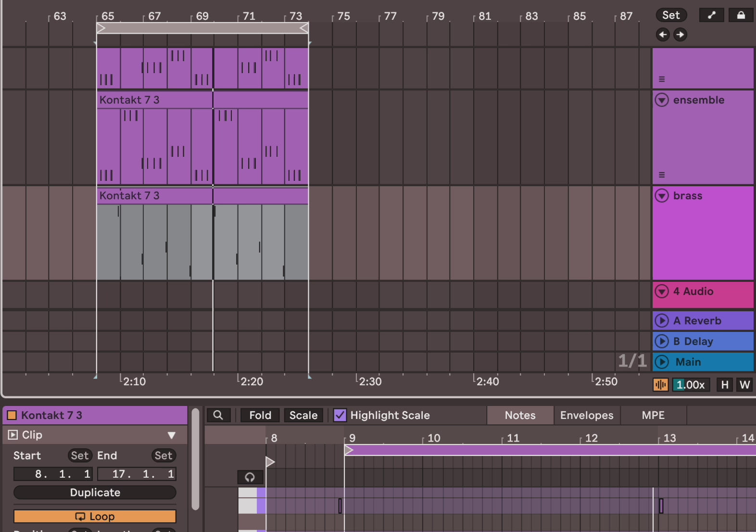Click the Clip panel play-box icon
This screenshot has width=756, height=532.
13,435
